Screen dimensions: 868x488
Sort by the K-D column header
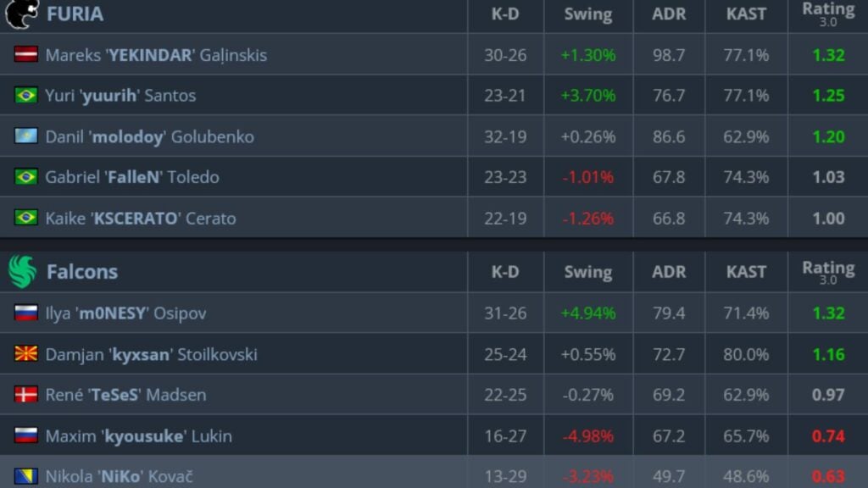click(504, 14)
